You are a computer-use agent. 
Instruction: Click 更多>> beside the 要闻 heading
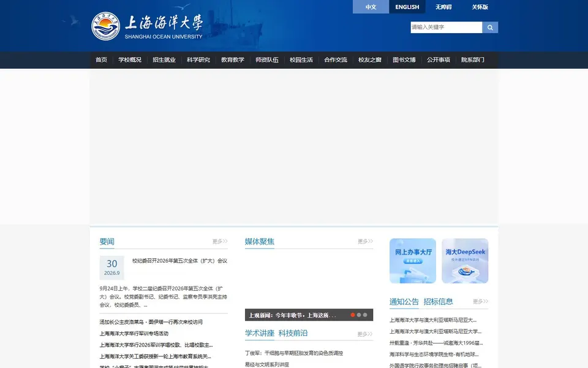point(220,242)
